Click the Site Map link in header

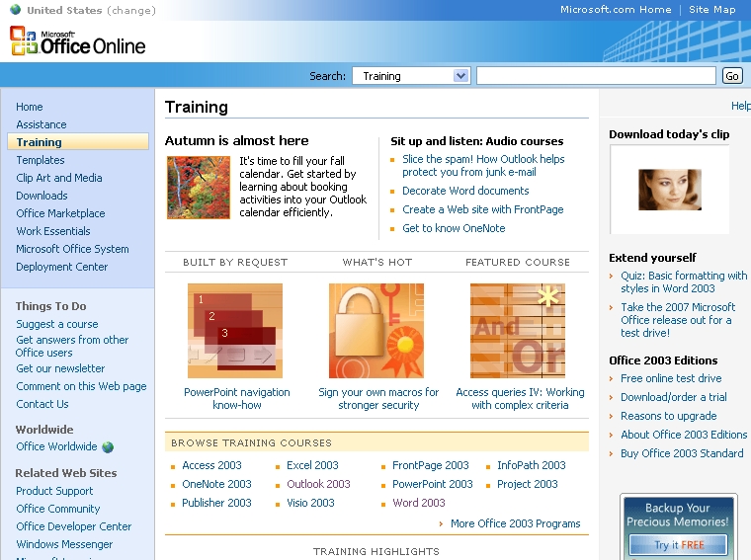pos(711,10)
